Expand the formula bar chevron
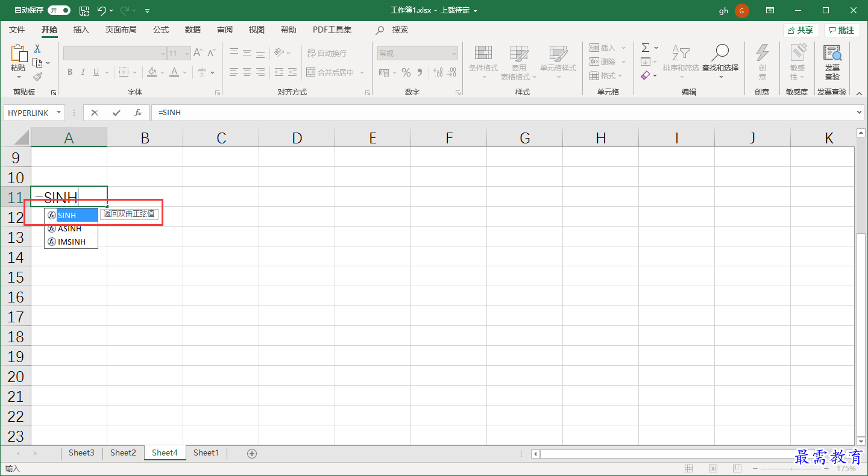This screenshot has width=868, height=476. (860, 113)
